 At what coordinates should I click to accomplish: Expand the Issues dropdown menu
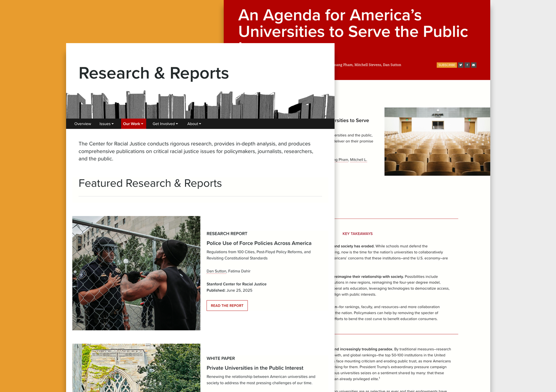(x=106, y=124)
